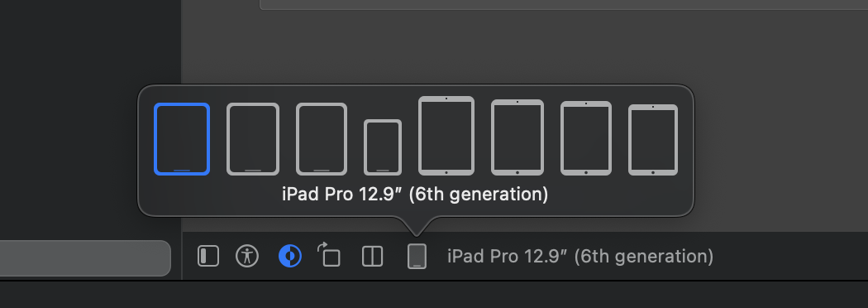Click iPad Pro 12.9" label in bottom bar

[580, 257]
